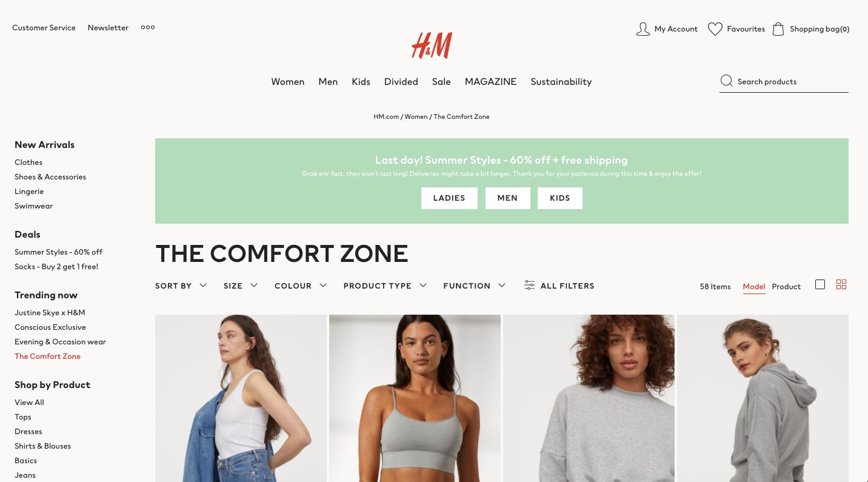Click the H&M logo

[x=432, y=45]
